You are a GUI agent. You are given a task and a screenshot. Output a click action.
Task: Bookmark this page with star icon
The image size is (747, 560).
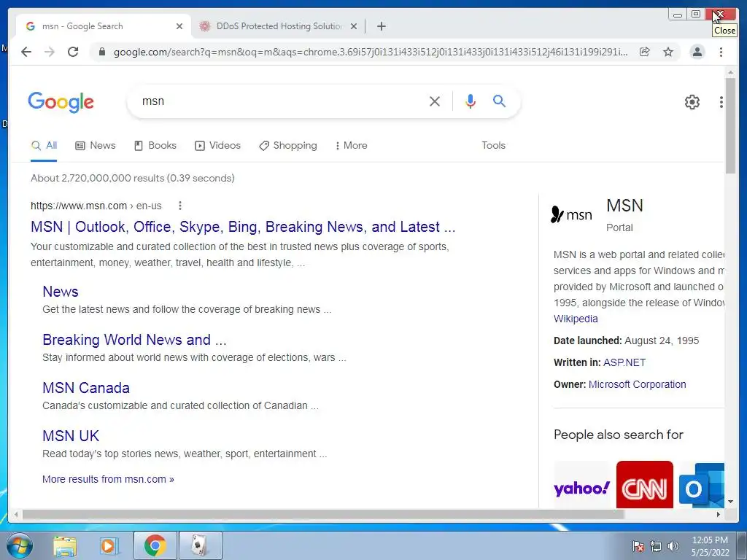pyautogui.click(x=668, y=52)
